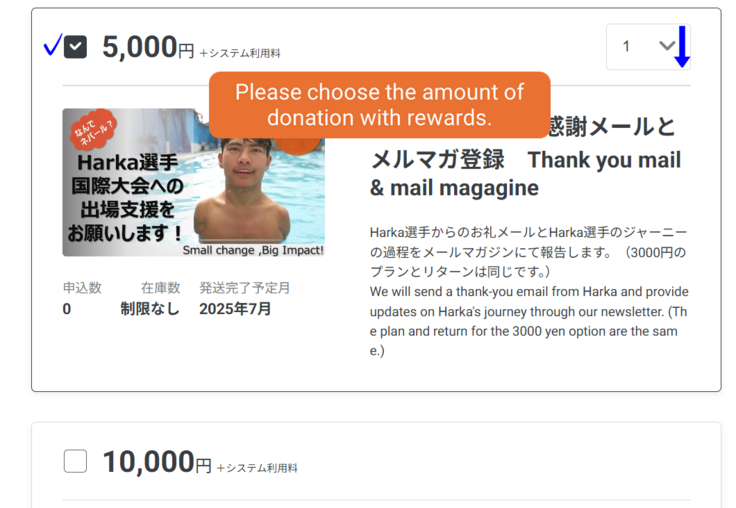
Task: Click the 発送完了予定月 2025年7月 date
Action: click(x=245, y=298)
